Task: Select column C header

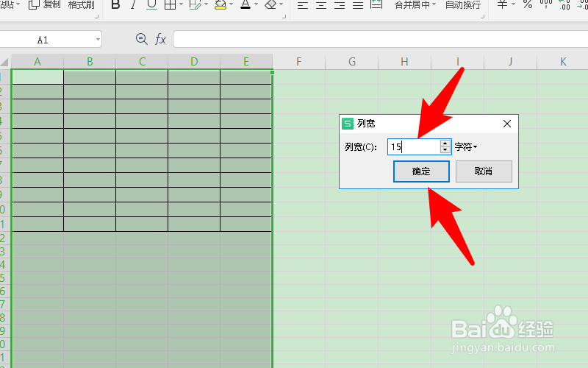Action: (x=142, y=62)
